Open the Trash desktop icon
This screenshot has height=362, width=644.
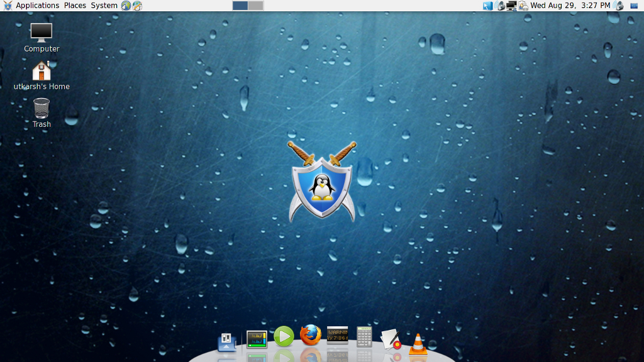click(x=42, y=108)
